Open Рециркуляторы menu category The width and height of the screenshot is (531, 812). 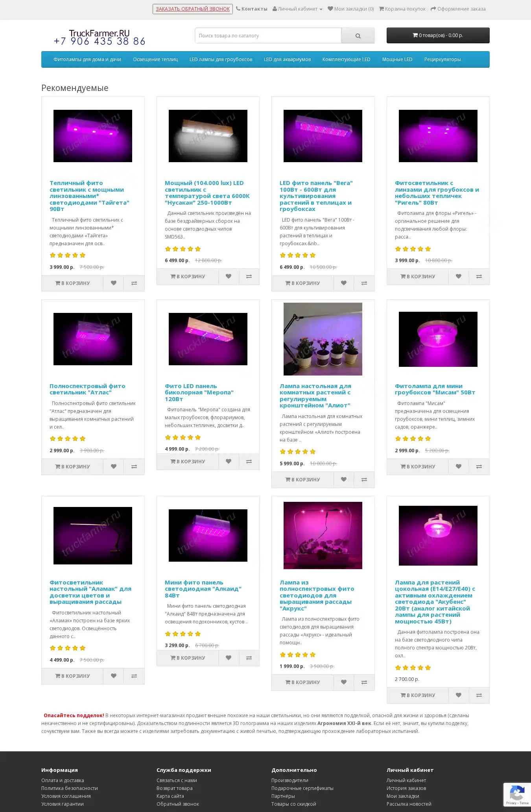point(442,59)
